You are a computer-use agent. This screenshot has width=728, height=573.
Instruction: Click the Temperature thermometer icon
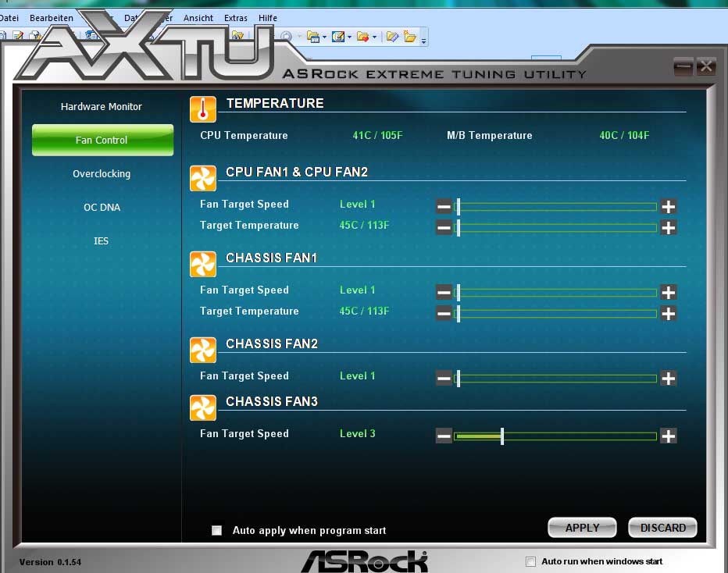pos(203,109)
